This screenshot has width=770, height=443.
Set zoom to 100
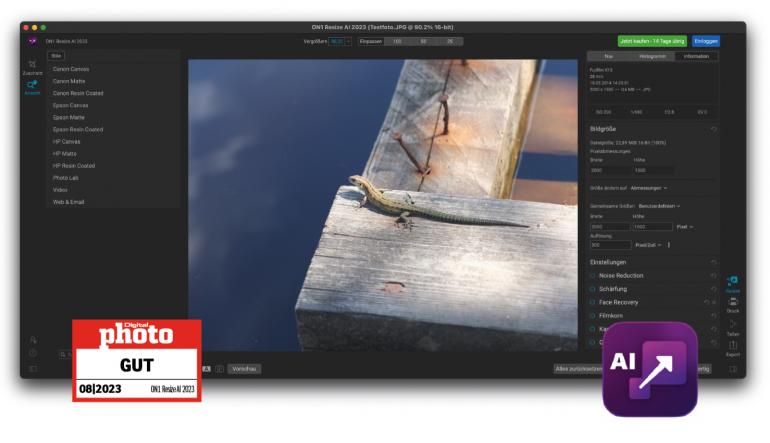click(x=397, y=41)
